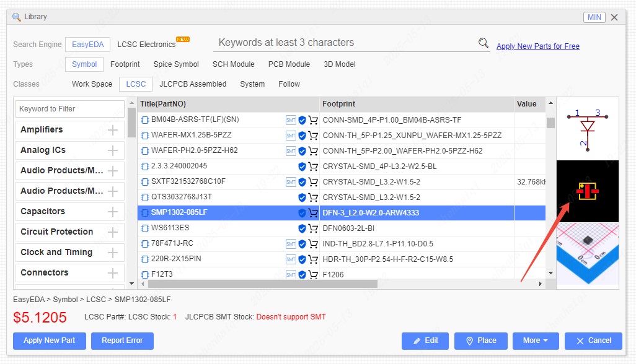Click the cart icon for 2.3.3.240002045

[x=313, y=167]
